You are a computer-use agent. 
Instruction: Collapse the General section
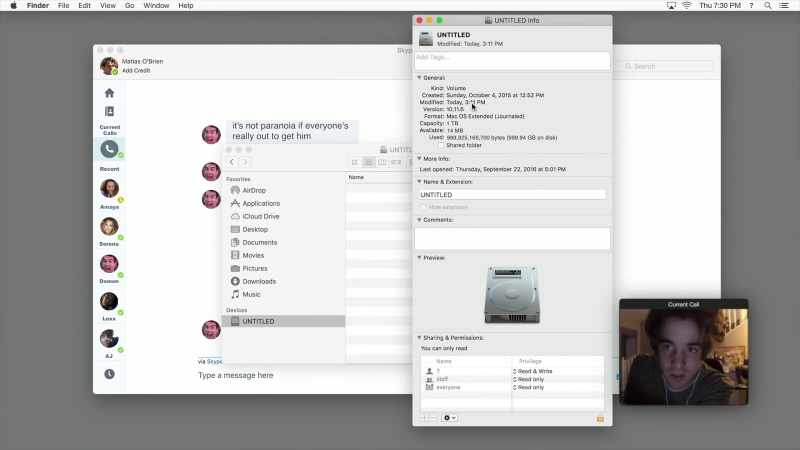419,78
